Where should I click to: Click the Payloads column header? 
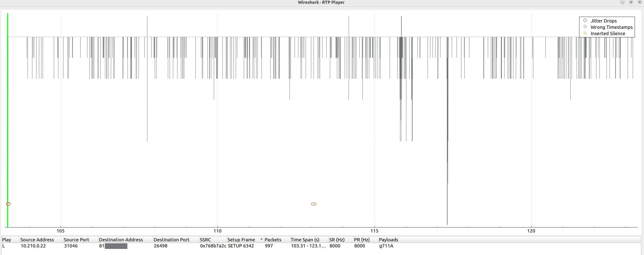click(x=388, y=240)
